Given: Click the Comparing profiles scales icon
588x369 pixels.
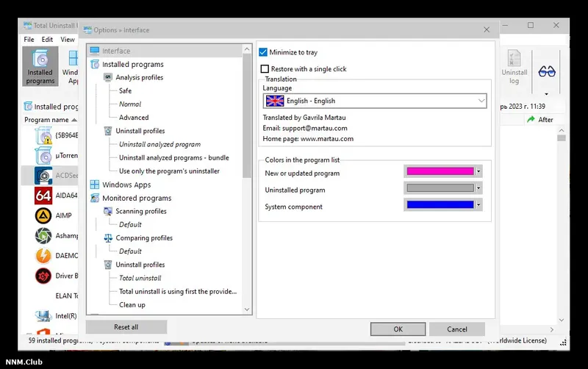Looking at the screenshot, I should tap(108, 237).
